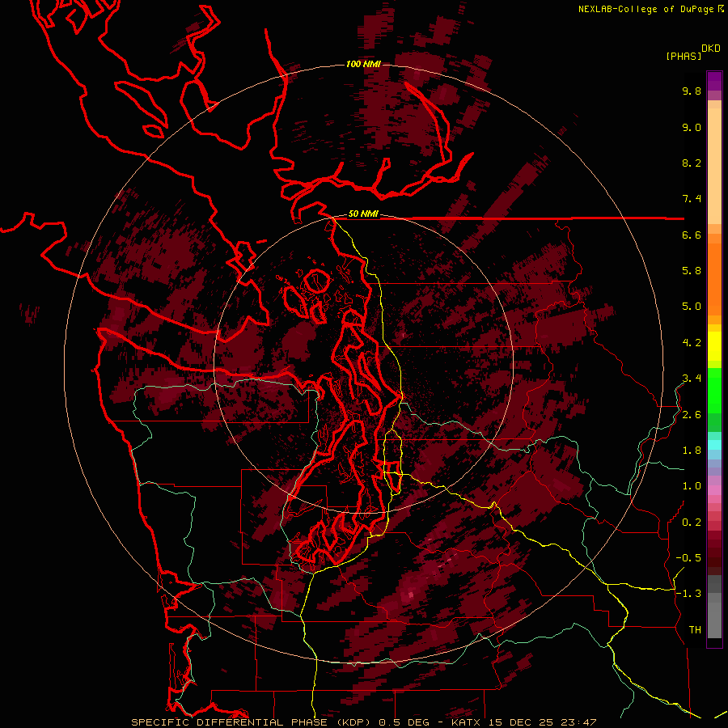The width and height of the screenshot is (728, 728).
Task: Click the purple top color bar segment
Action: (714, 81)
